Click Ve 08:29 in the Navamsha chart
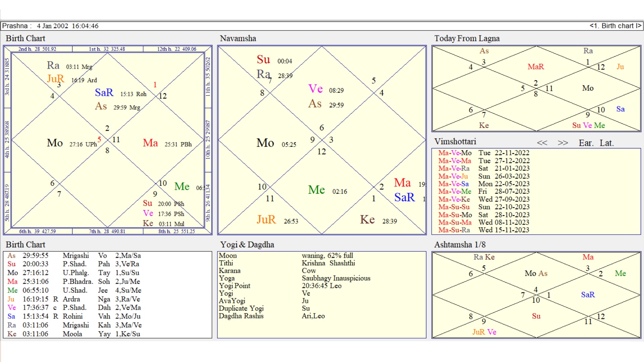This screenshot has width=644, height=362. 326,89
